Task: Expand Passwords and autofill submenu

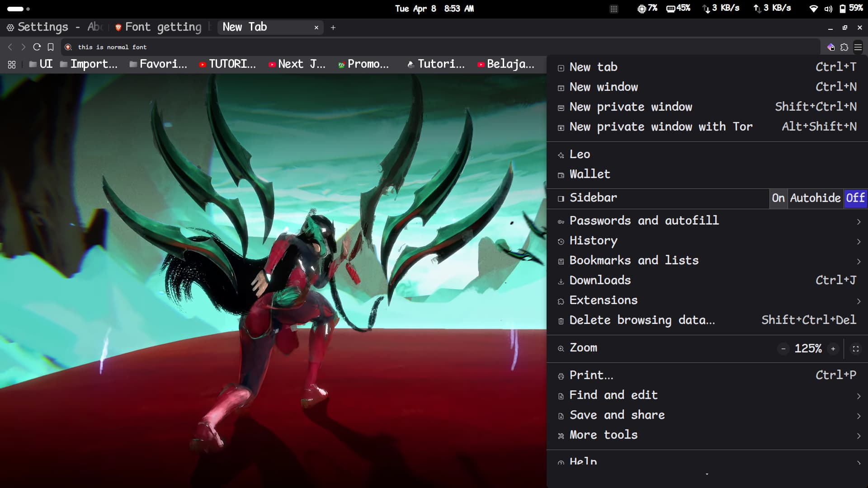Action: point(707,221)
